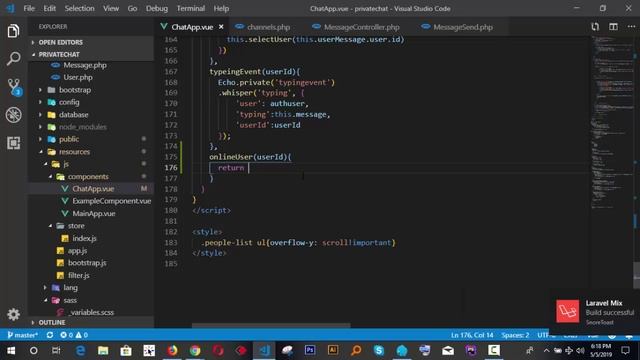Select the ChatApp.vue editor tab
640x360 pixels.
(192, 27)
